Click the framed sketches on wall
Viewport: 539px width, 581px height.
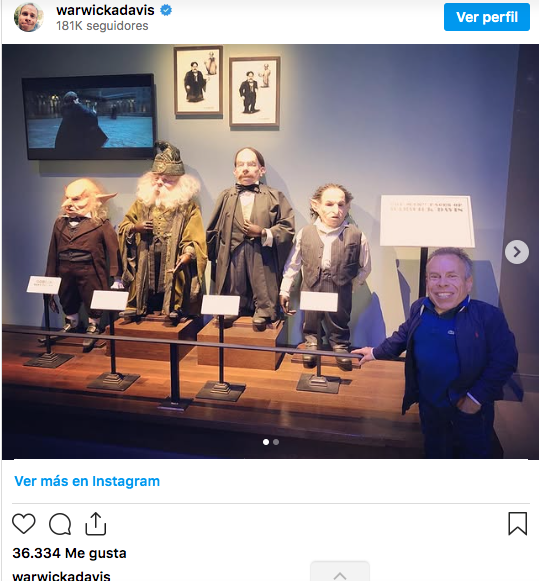click(227, 87)
